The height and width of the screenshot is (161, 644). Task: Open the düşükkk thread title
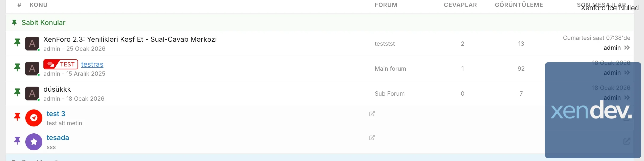point(57,89)
